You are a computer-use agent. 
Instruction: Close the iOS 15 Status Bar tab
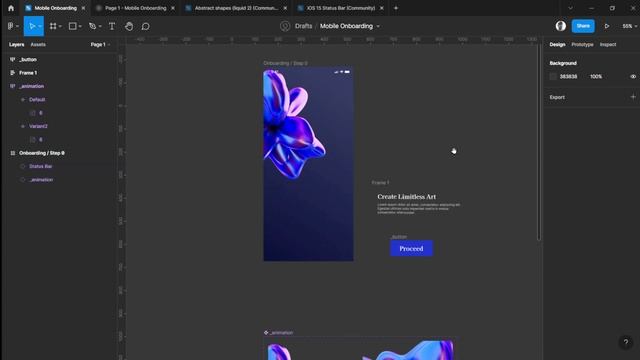pos(381,8)
